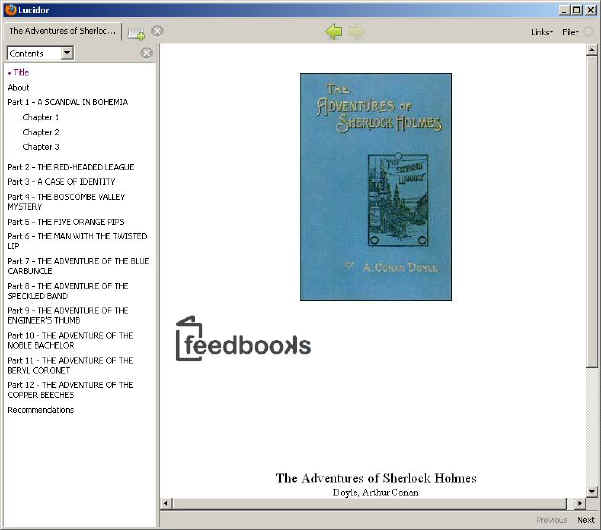The width and height of the screenshot is (601, 530).
Task: Select Part 1 - A Scandal in Bohemia
Action: point(67,102)
